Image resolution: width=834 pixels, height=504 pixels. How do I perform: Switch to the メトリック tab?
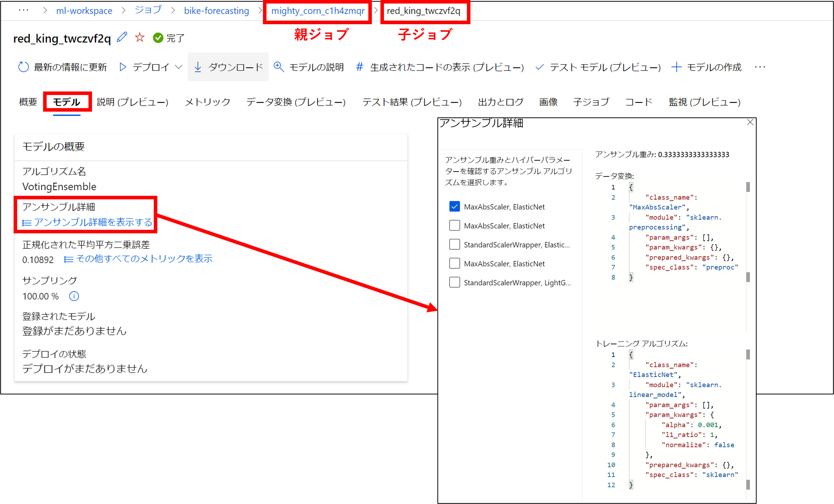click(x=207, y=102)
